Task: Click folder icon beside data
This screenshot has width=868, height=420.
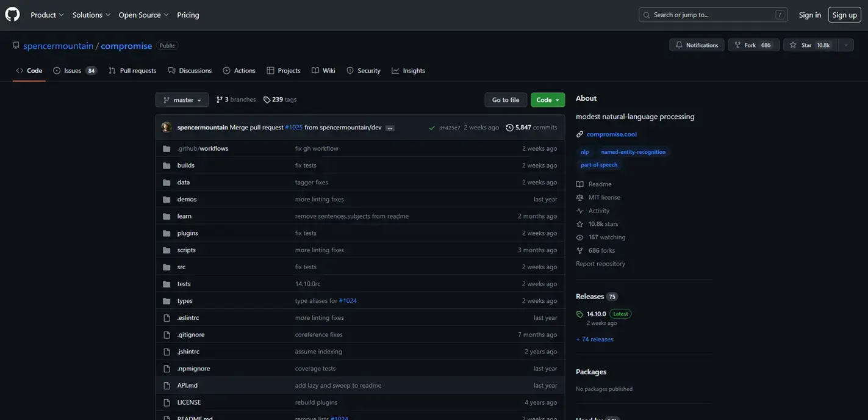Action: (167, 183)
